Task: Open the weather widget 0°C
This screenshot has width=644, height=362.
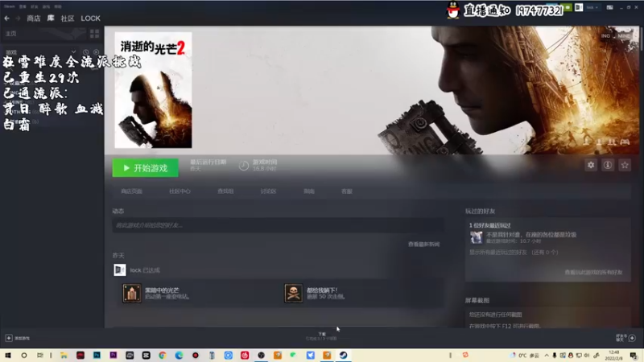Action: [526, 355]
